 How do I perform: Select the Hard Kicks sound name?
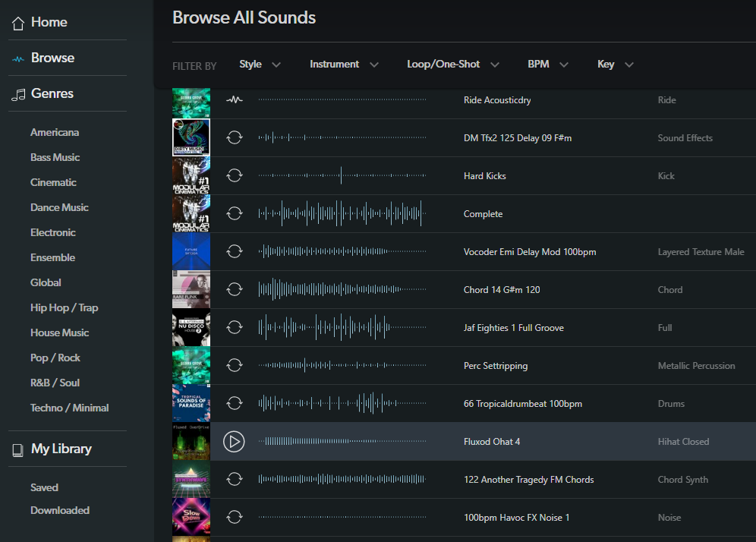[484, 176]
